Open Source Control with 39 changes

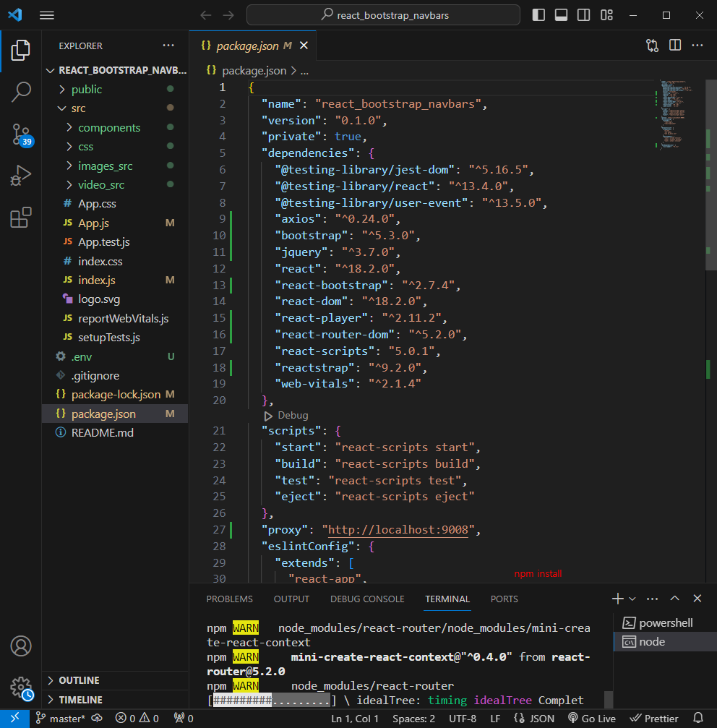click(20, 134)
